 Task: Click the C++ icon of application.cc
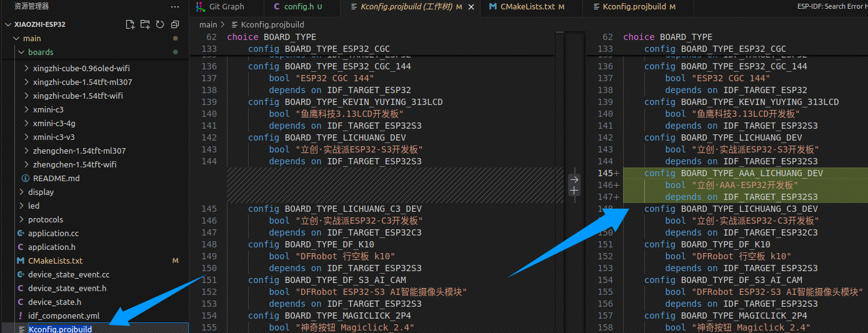click(21, 233)
